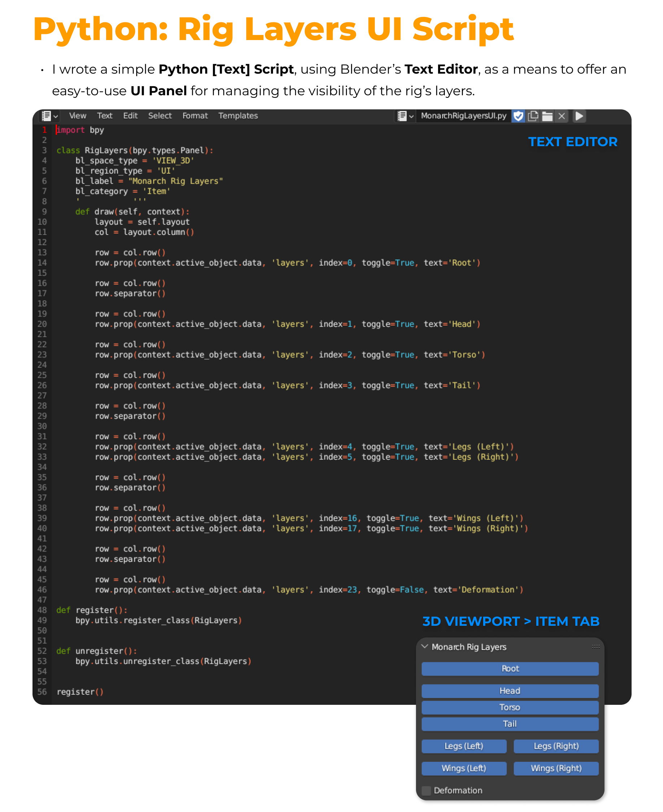Click the MonarchRigLayersUI.py name field
Screen dimensions: 663x812
click(x=463, y=116)
